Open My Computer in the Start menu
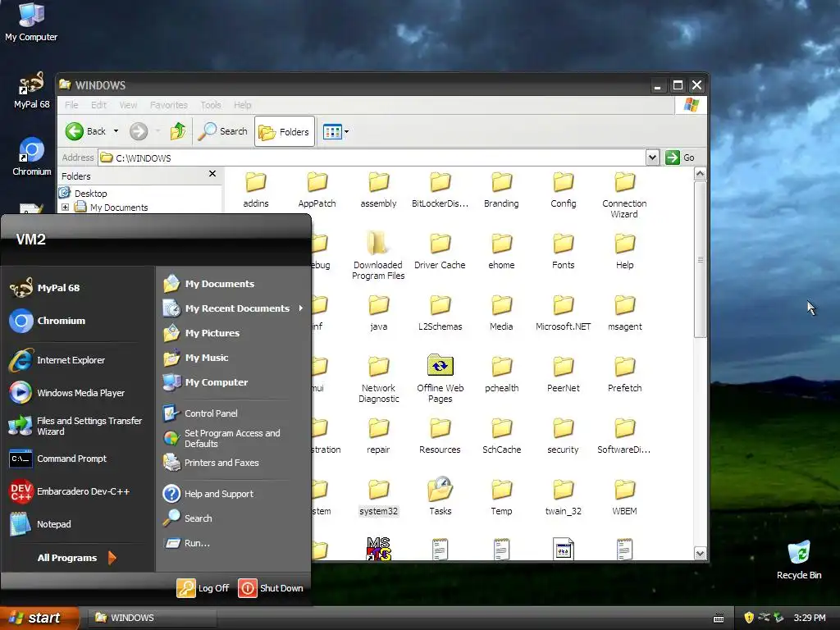 click(x=206, y=382)
